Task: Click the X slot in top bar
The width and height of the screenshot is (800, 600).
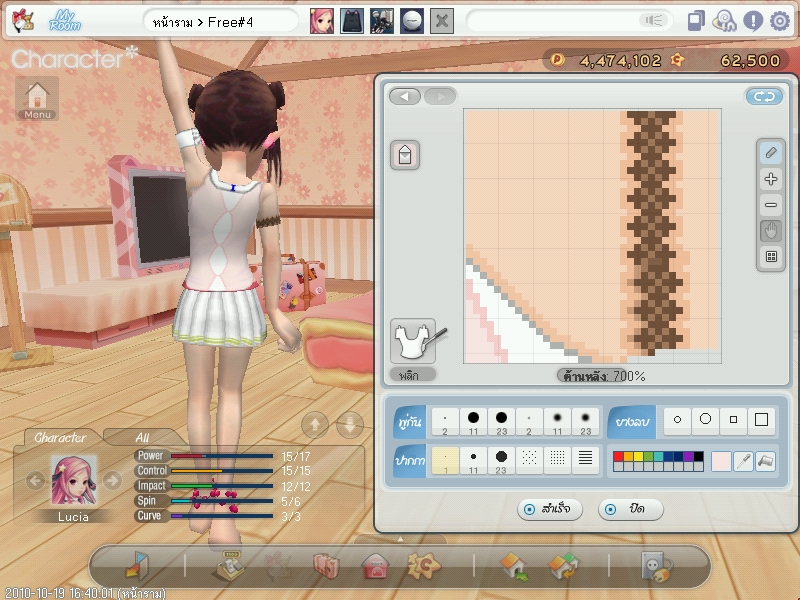Action: pyautogui.click(x=442, y=21)
